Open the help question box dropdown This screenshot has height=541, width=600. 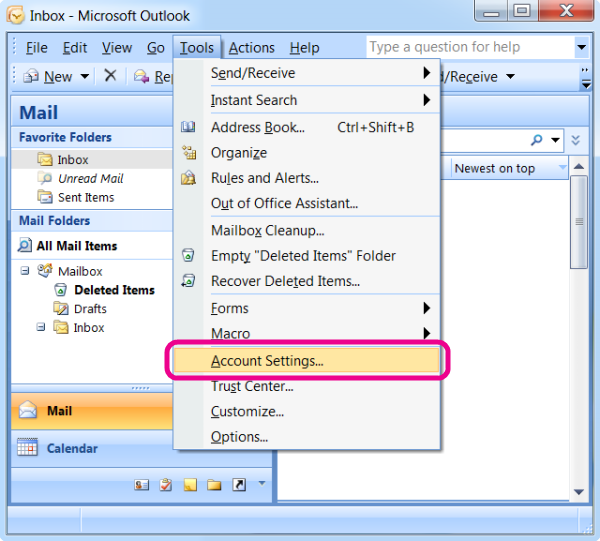(582, 47)
